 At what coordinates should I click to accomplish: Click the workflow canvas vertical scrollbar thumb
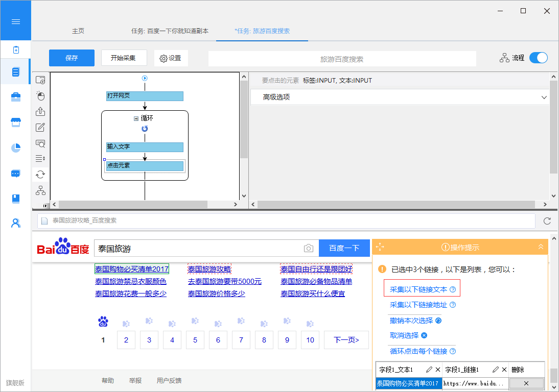click(x=244, y=119)
